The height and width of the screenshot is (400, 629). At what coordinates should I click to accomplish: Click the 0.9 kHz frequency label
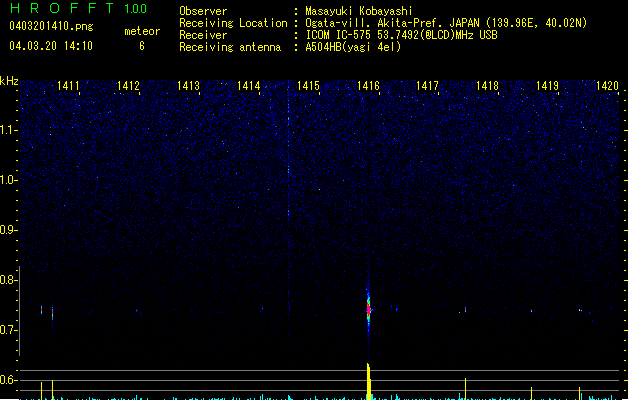pos(8,230)
